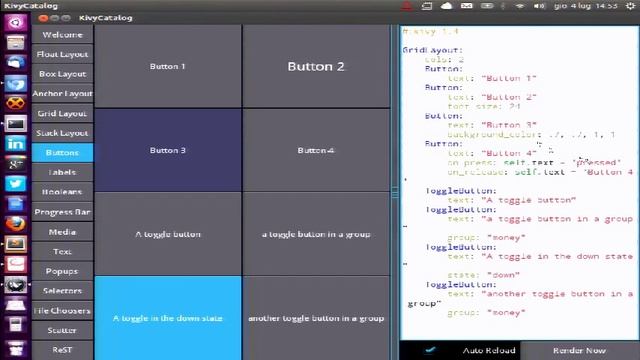Click the 'text: "A toggle button"' code line
Viewport: 640px width, 360px height.
(512, 200)
